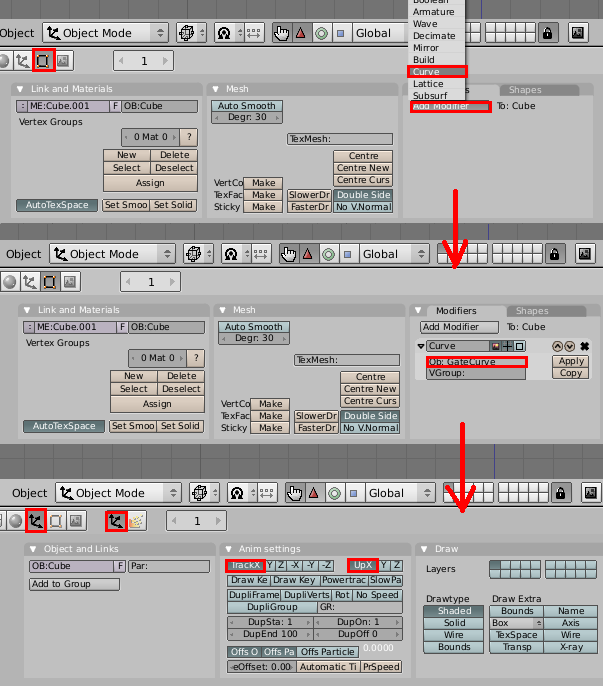Select rotate manipulator ring in bottom screenshot
Screen dimensions: 603x686
coord(335,493)
